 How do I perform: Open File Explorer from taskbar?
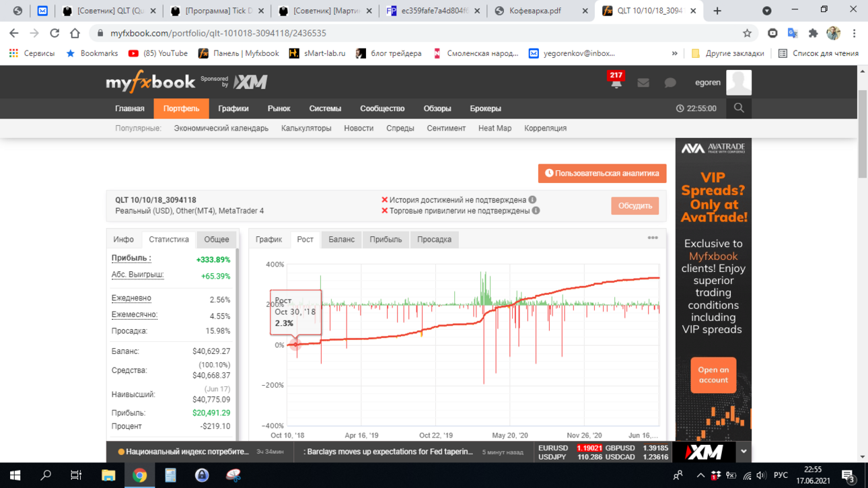point(108,475)
